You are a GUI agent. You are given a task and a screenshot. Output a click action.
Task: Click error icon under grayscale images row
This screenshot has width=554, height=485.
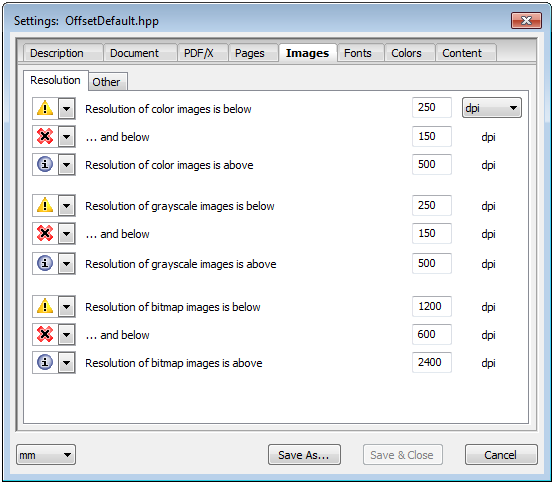click(45, 233)
